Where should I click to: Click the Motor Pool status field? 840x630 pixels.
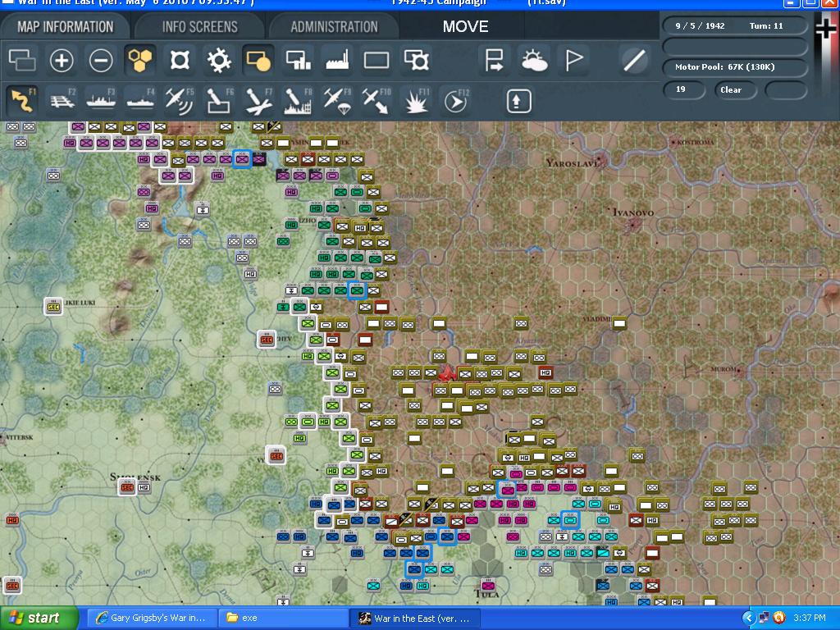[x=724, y=67]
